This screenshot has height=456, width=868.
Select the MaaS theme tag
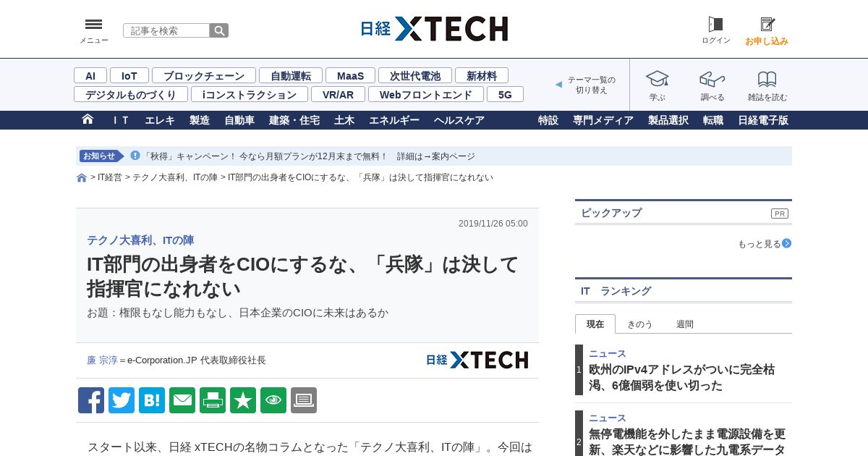point(350,75)
